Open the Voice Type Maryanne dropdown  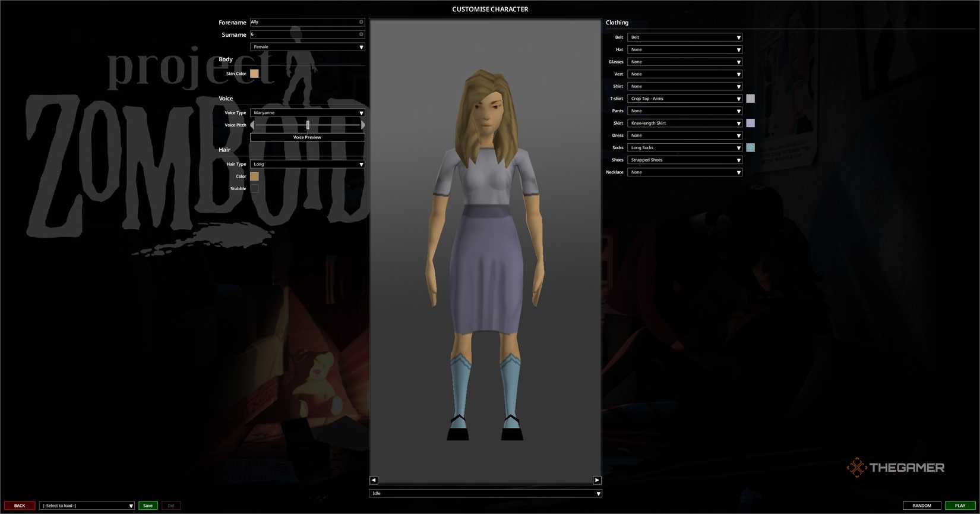click(307, 113)
